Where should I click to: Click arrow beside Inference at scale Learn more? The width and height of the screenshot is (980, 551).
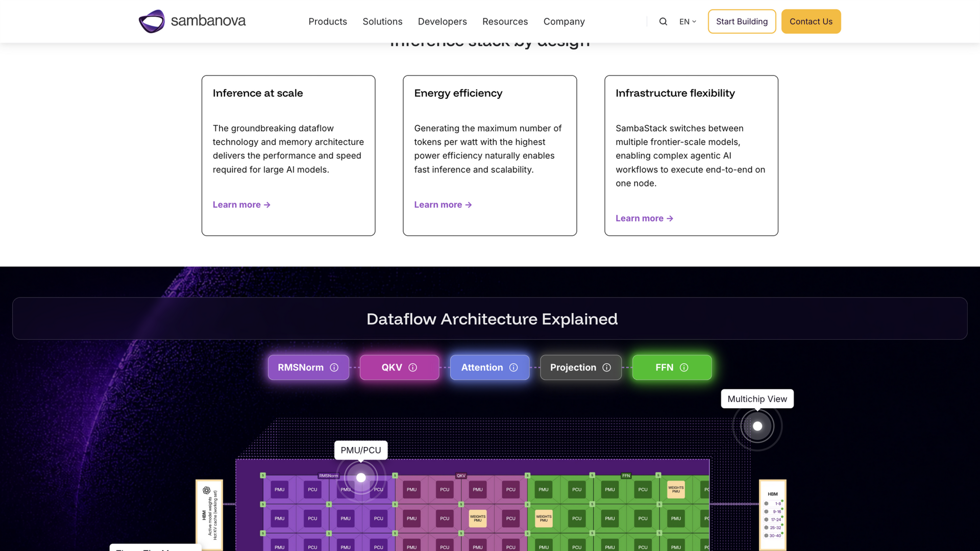tap(267, 205)
